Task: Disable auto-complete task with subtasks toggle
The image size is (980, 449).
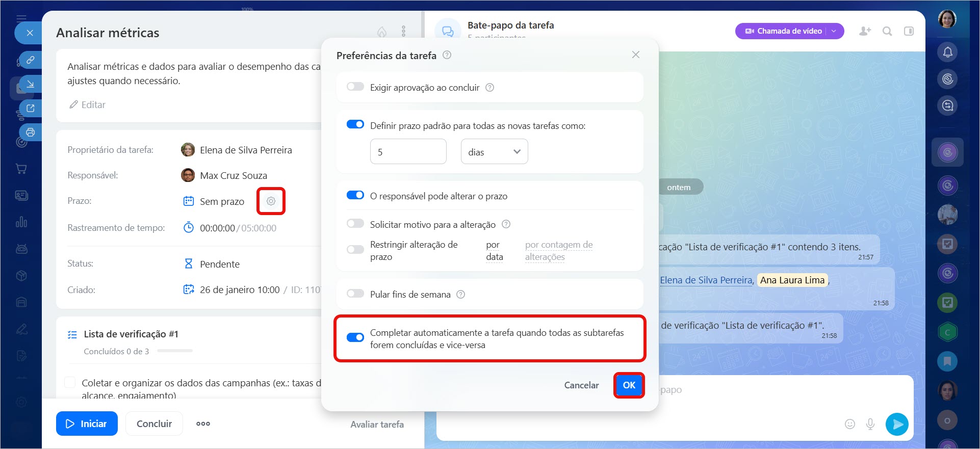Action: point(355,337)
